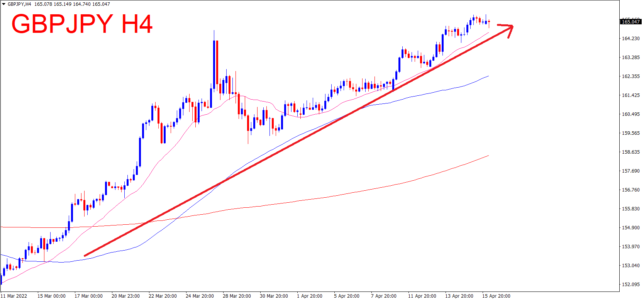
Task: Click the large red GBPJPY H4 title
Action: coord(82,24)
